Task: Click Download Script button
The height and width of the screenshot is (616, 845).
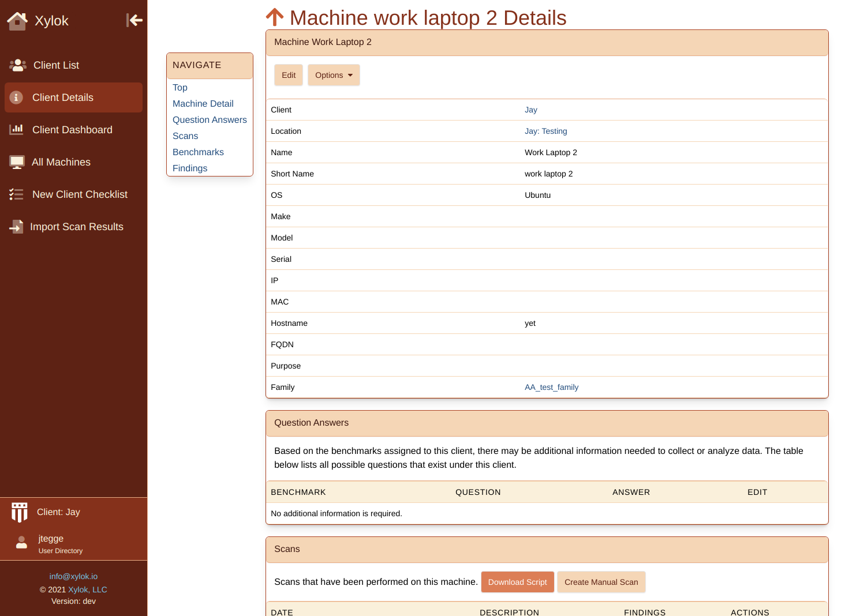Action: coord(517,582)
